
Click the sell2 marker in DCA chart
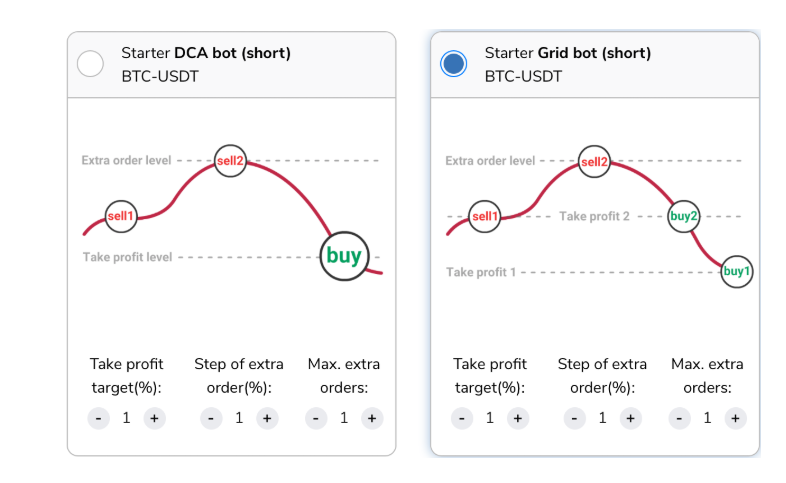[230, 161]
